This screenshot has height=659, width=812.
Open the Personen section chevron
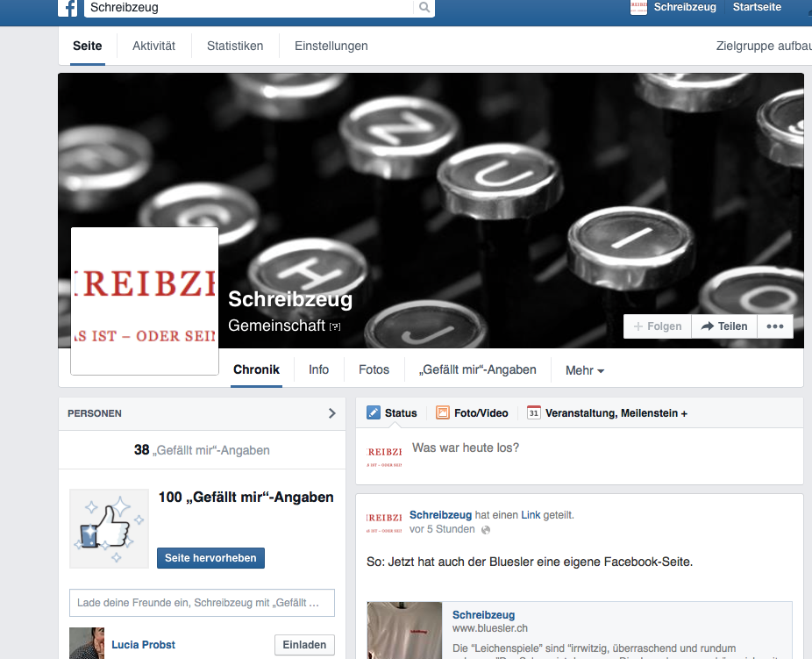tap(332, 413)
